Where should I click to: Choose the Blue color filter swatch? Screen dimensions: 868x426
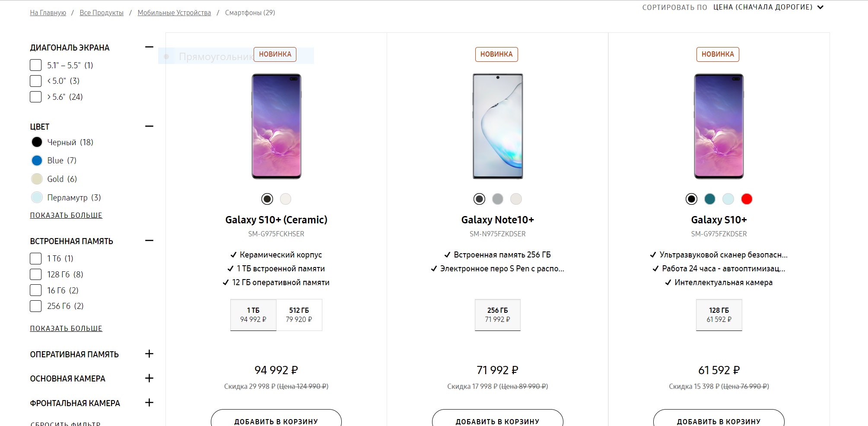(37, 161)
